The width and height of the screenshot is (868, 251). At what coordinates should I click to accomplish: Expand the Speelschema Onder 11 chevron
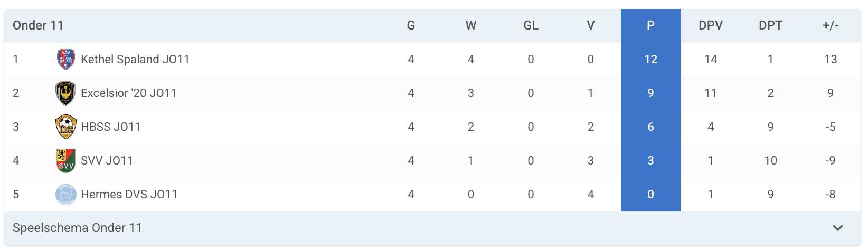[x=837, y=228]
